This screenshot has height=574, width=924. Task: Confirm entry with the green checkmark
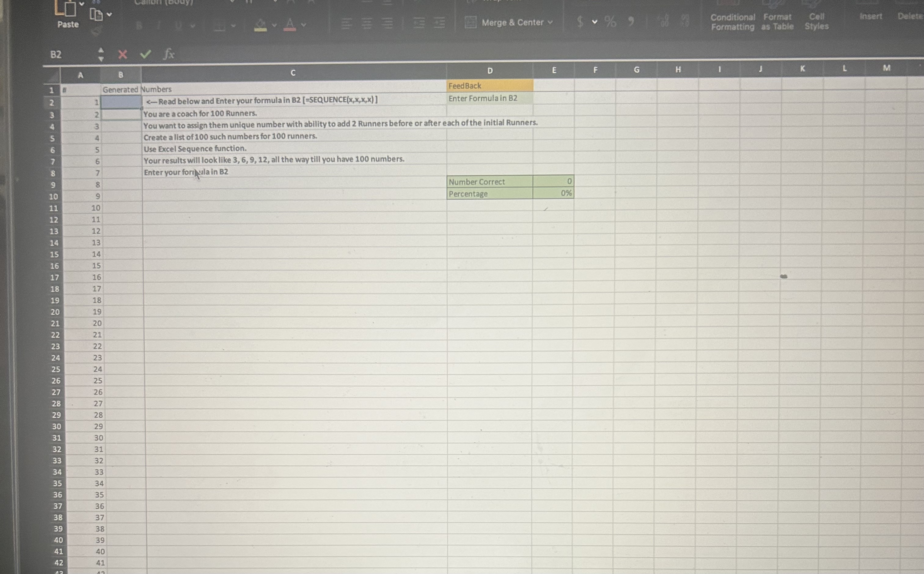145,54
